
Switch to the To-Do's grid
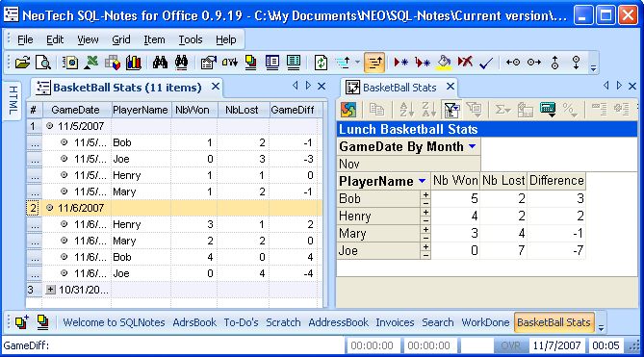pyautogui.click(x=241, y=322)
